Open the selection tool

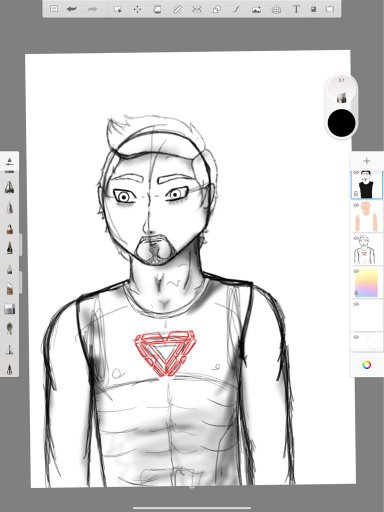coord(117,9)
